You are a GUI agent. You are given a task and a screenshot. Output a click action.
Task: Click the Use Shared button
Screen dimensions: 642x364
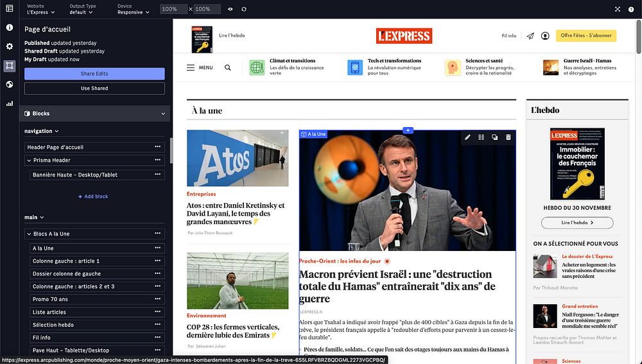pos(94,89)
